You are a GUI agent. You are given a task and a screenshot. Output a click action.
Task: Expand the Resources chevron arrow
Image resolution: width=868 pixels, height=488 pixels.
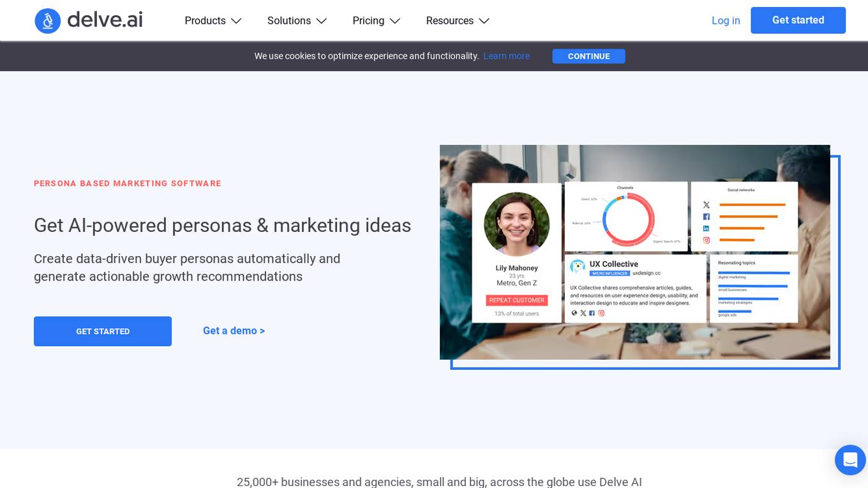(x=484, y=21)
